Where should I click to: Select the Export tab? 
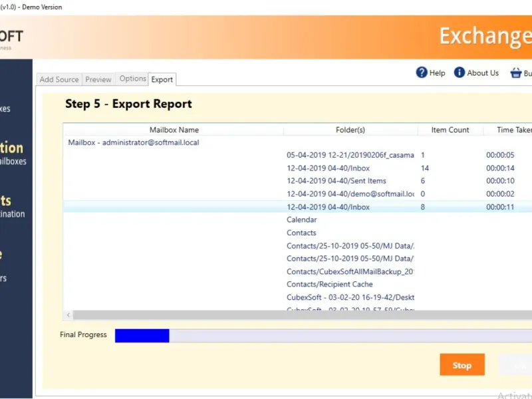pyautogui.click(x=162, y=79)
